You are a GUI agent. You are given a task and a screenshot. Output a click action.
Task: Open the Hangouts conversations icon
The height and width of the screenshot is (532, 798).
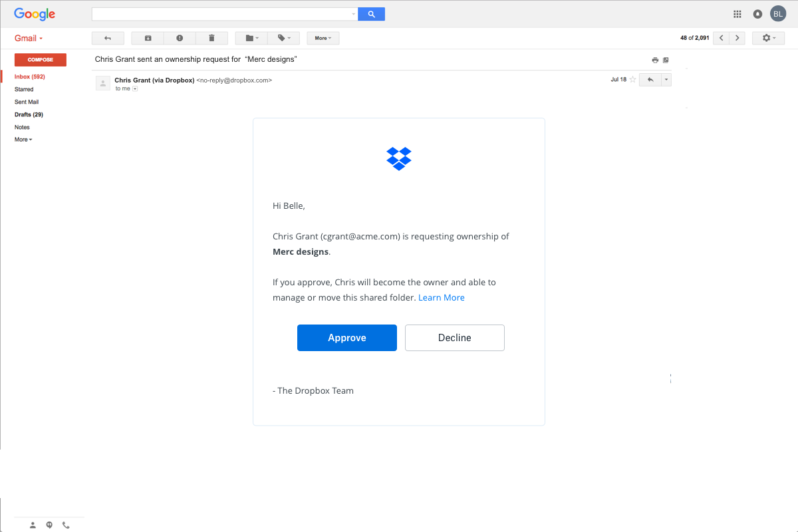point(49,525)
